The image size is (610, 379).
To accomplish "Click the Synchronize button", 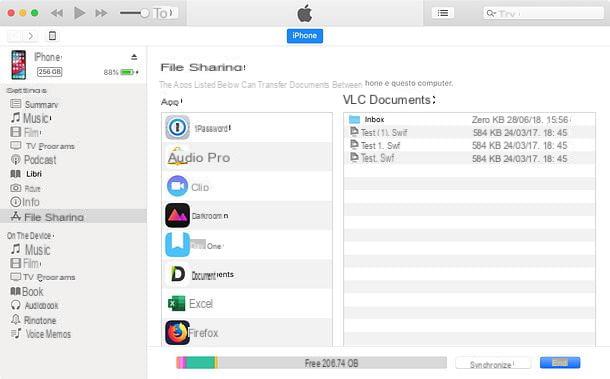I will click(493, 364).
